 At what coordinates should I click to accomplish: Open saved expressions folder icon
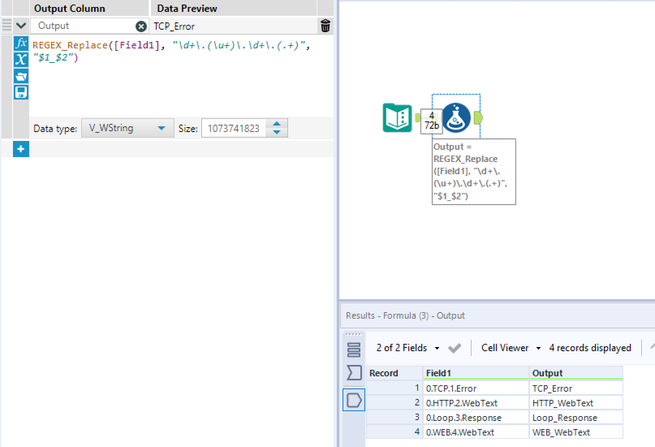(x=21, y=76)
